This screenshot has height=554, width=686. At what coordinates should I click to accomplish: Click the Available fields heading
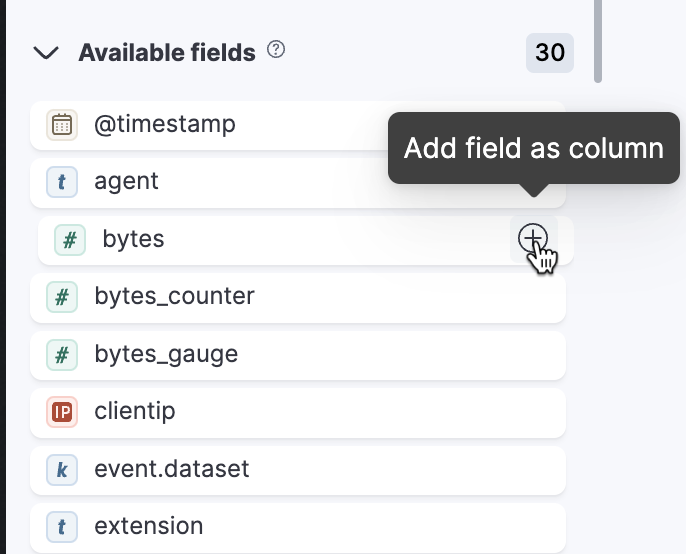(x=167, y=53)
